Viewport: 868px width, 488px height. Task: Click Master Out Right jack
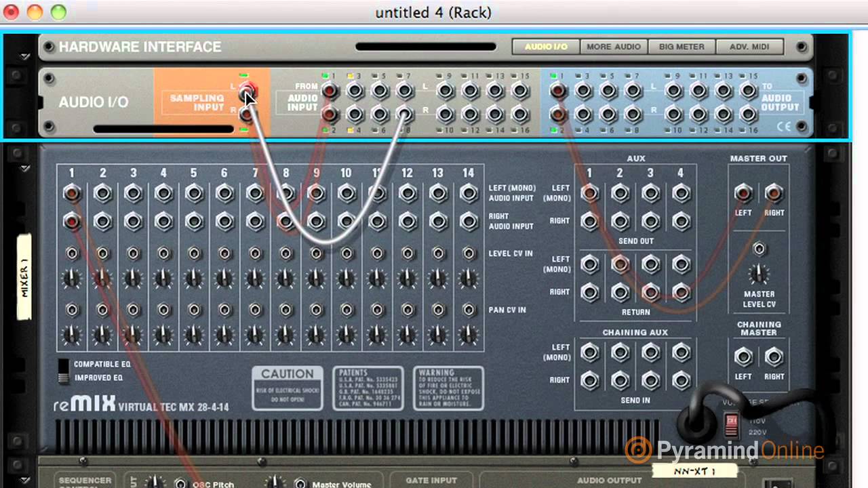tap(774, 194)
